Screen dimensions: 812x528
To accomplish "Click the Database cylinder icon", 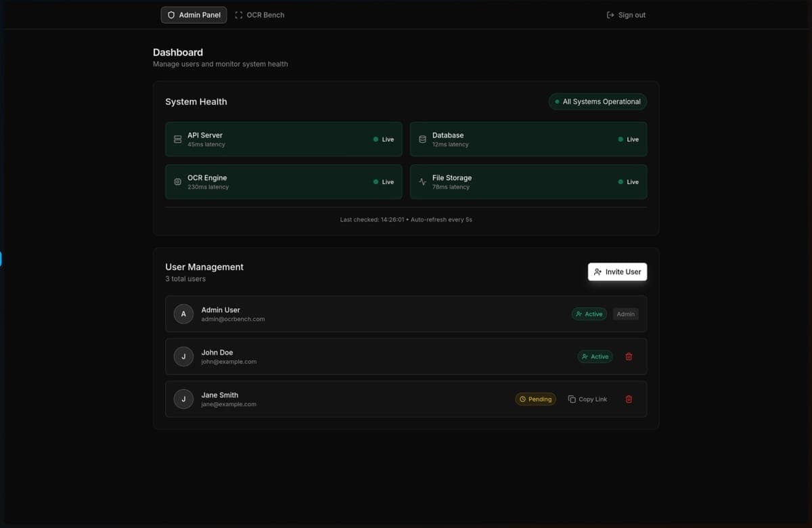I will coord(422,139).
